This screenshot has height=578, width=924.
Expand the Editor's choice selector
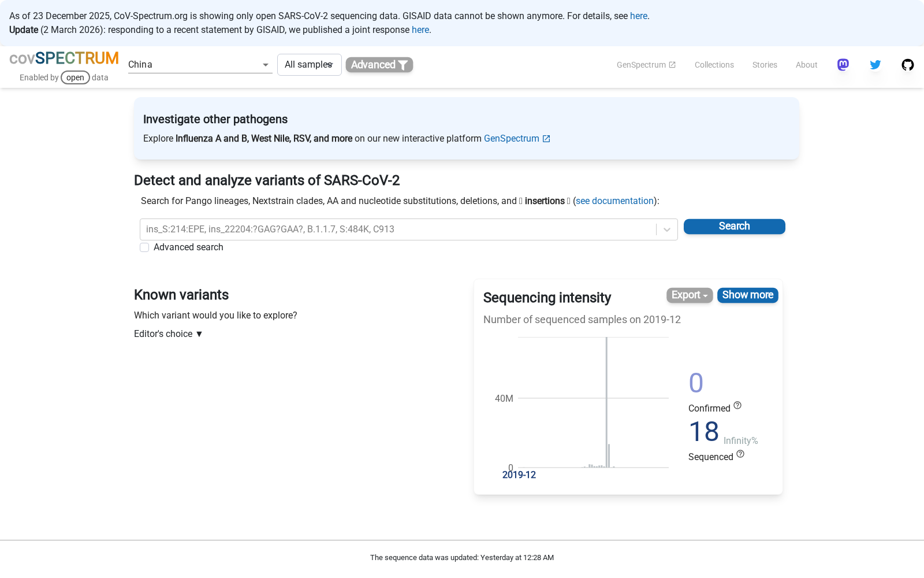169,334
